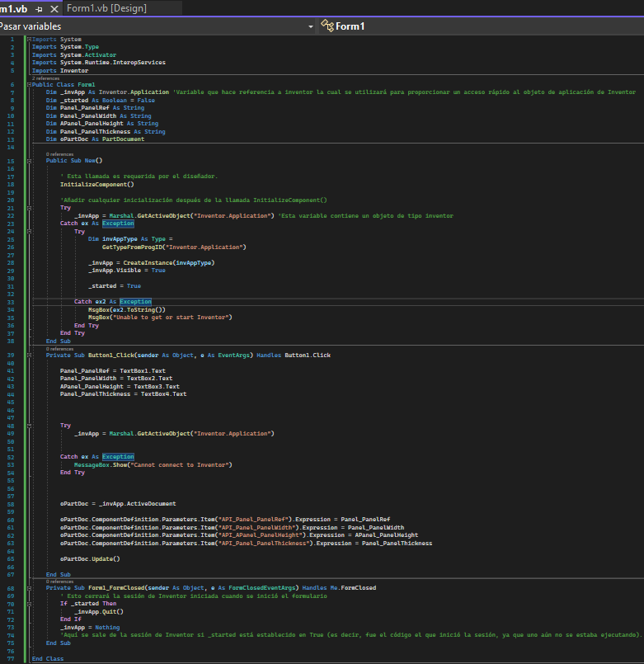This screenshot has height=664, width=644.
Task: Click the Form1 class icon in navigation bar
Action: (x=327, y=26)
